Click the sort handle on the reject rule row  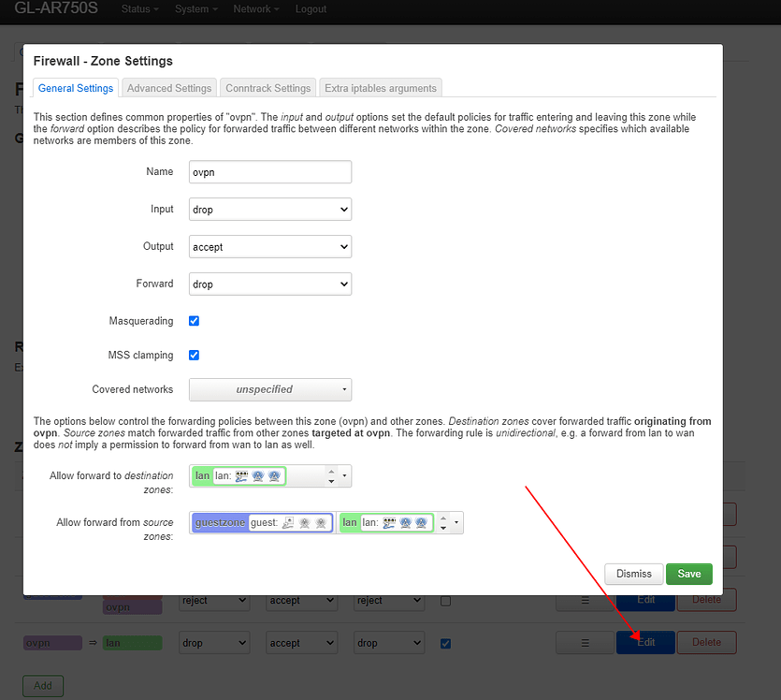pos(585,600)
